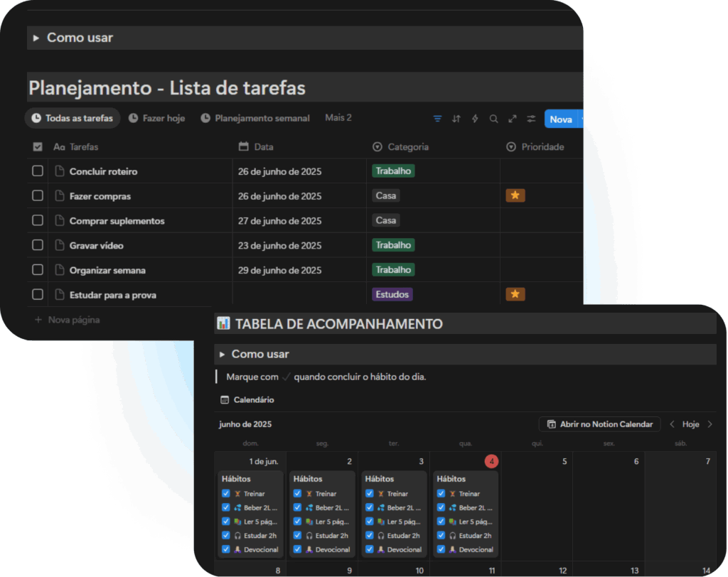Click '+ Nova página' below the task list

tap(68, 320)
